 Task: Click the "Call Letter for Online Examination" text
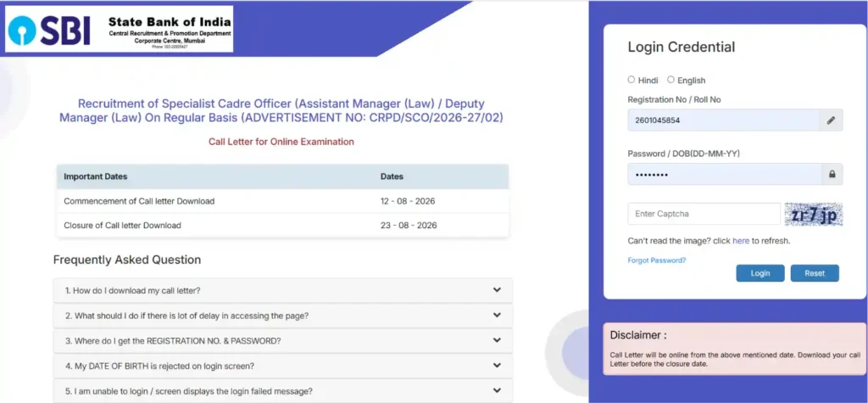click(281, 142)
